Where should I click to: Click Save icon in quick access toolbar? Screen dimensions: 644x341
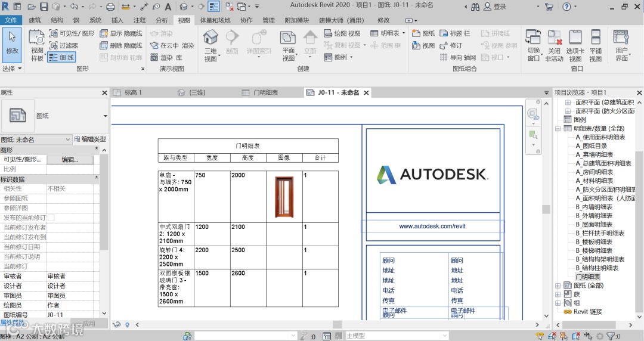(x=44, y=7)
